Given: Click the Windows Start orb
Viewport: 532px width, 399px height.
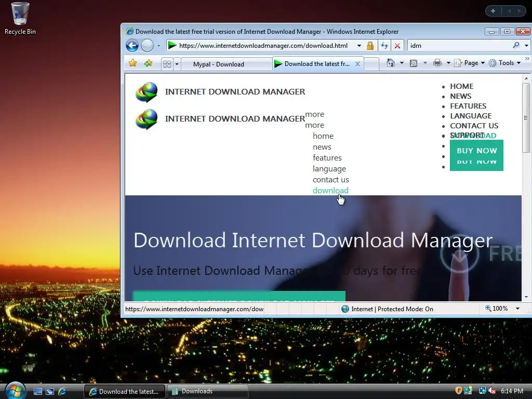Looking at the screenshot, I should tap(15, 391).
